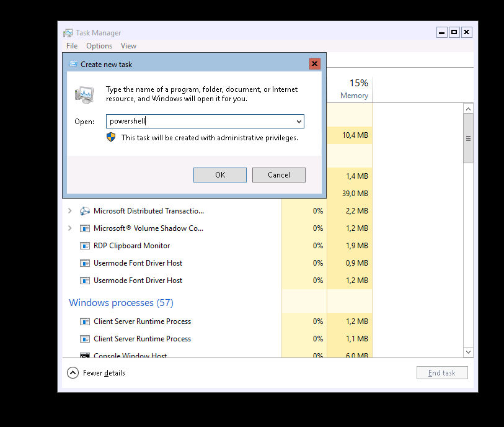The height and width of the screenshot is (427, 504).
Task: Click the Microsoft Volume Shadow Copy icon
Action: pos(85,228)
